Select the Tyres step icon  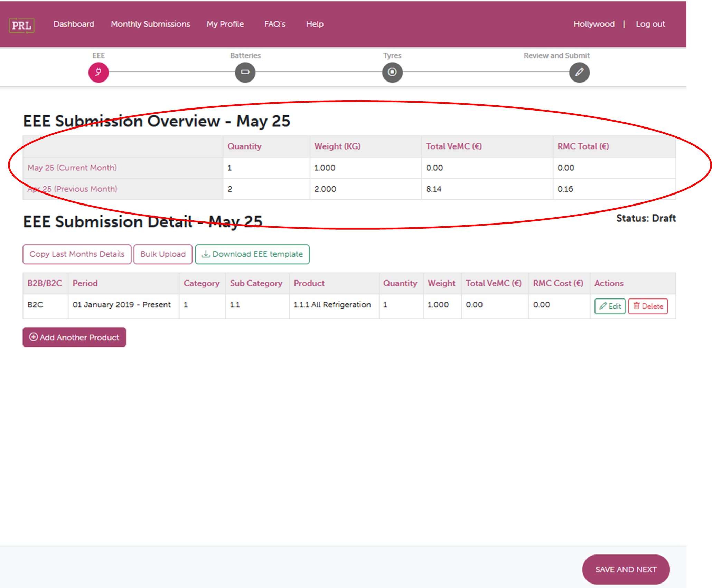click(392, 73)
